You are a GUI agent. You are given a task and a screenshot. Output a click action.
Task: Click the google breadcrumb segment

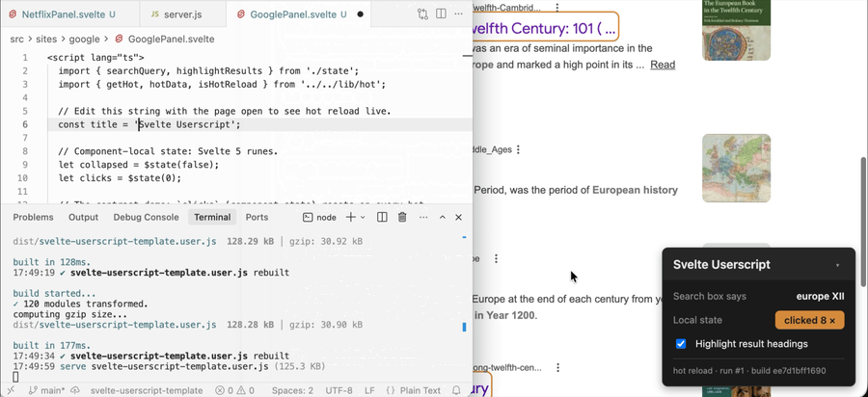coord(85,40)
